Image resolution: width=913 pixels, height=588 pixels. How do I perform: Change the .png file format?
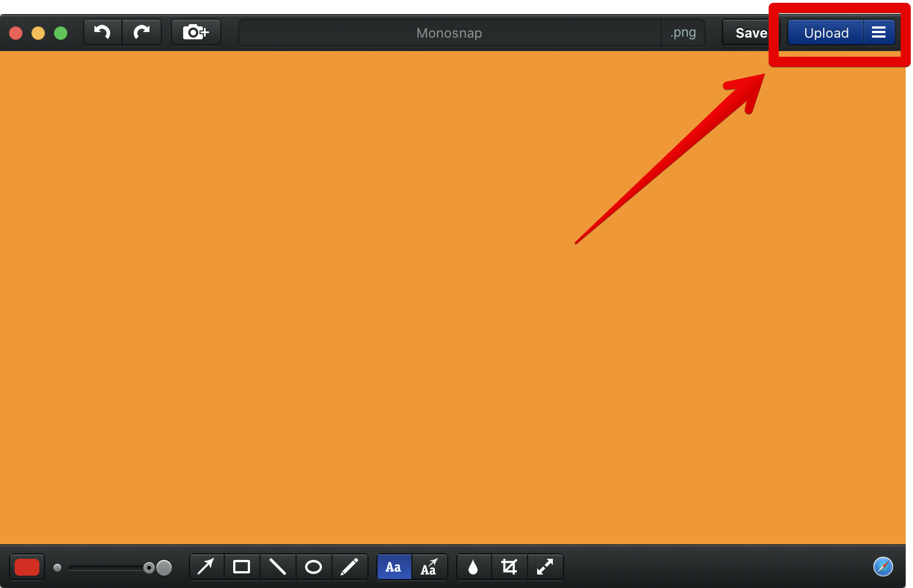click(x=683, y=33)
